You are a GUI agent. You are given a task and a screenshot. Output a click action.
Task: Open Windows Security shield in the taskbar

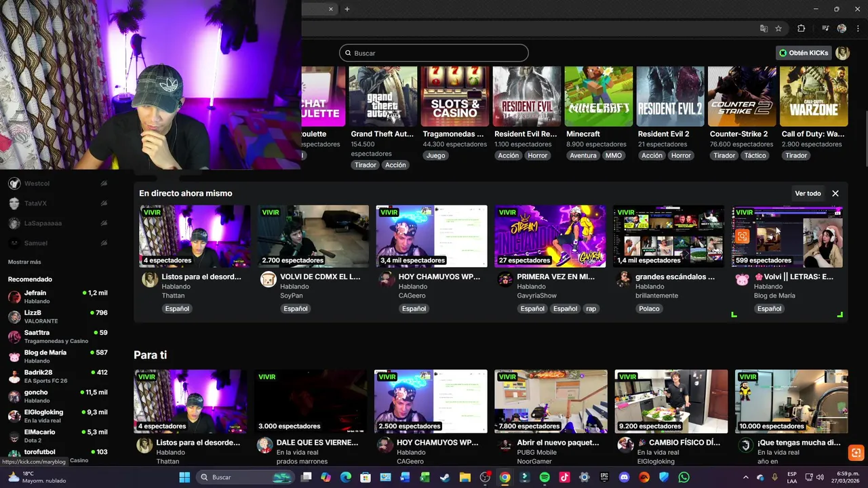(664, 477)
